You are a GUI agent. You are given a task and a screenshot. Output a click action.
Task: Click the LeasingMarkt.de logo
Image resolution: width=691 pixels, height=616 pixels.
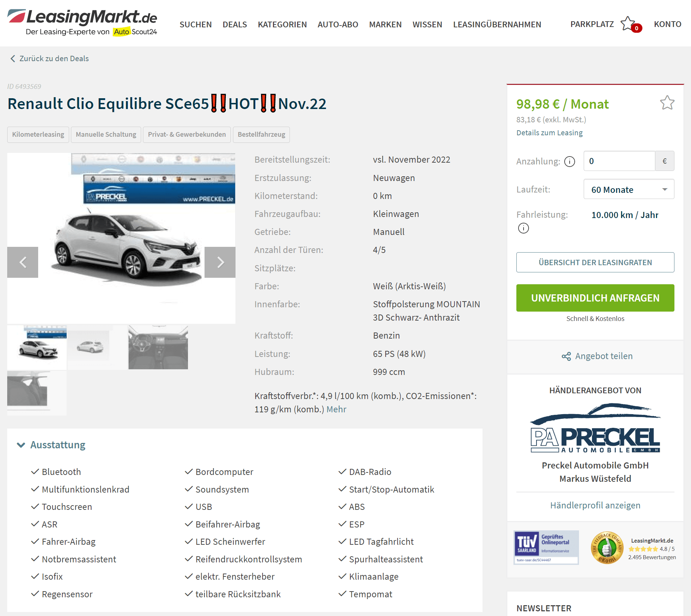[82, 22]
